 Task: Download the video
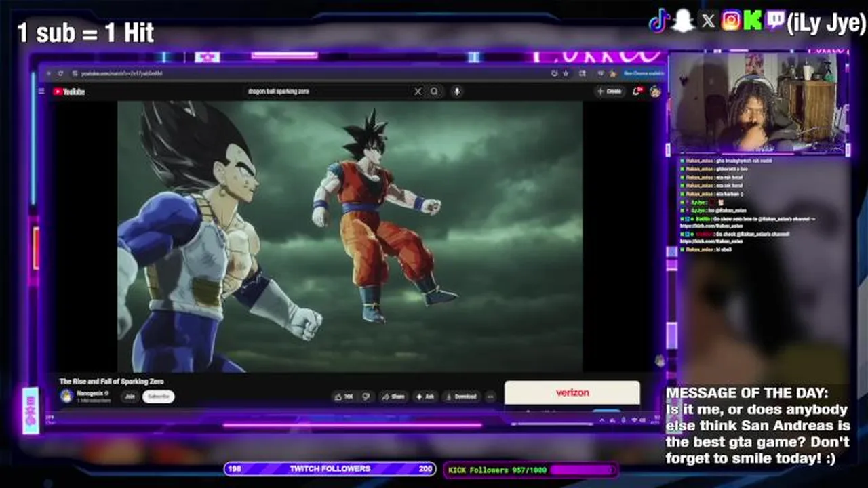pos(461,396)
